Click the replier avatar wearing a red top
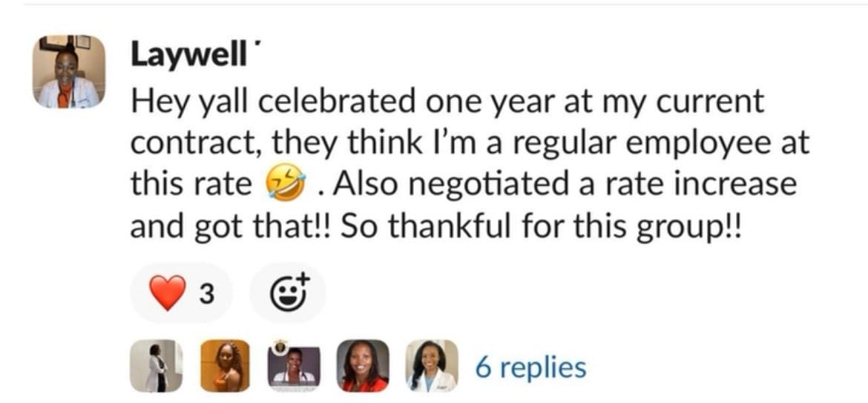Viewport: 868px width, 403px height. (x=364, y=367)
